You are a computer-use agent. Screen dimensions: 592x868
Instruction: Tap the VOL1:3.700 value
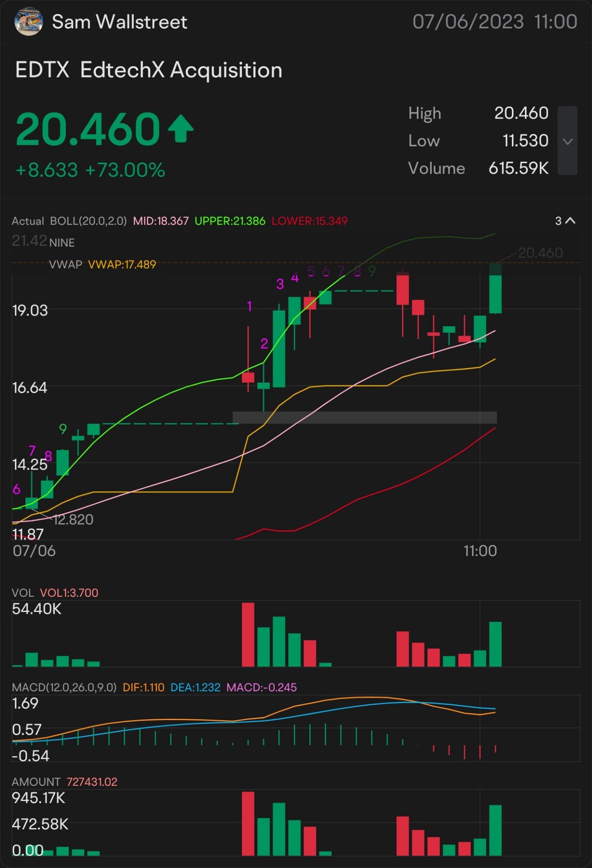(x=69, y=593)
